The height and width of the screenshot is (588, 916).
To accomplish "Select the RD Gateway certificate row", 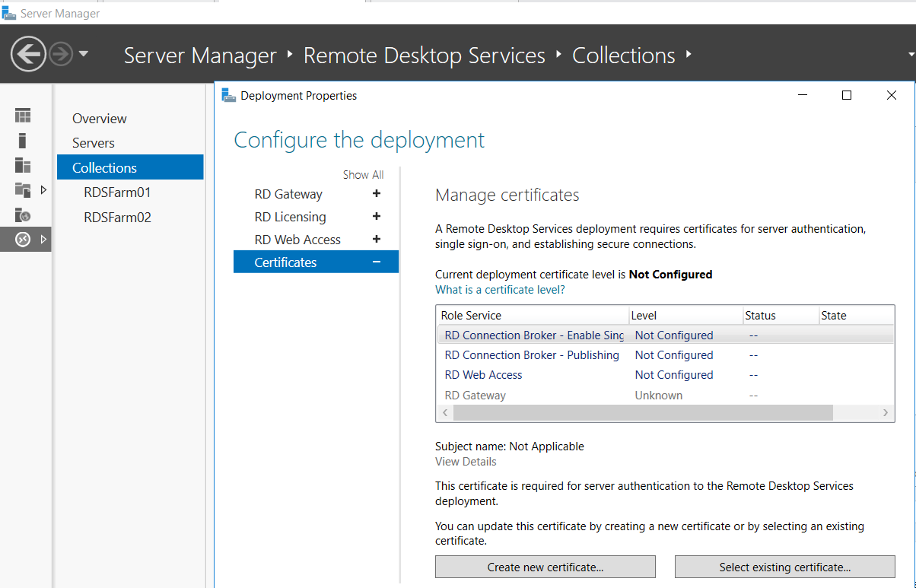I will coord(665,396).
